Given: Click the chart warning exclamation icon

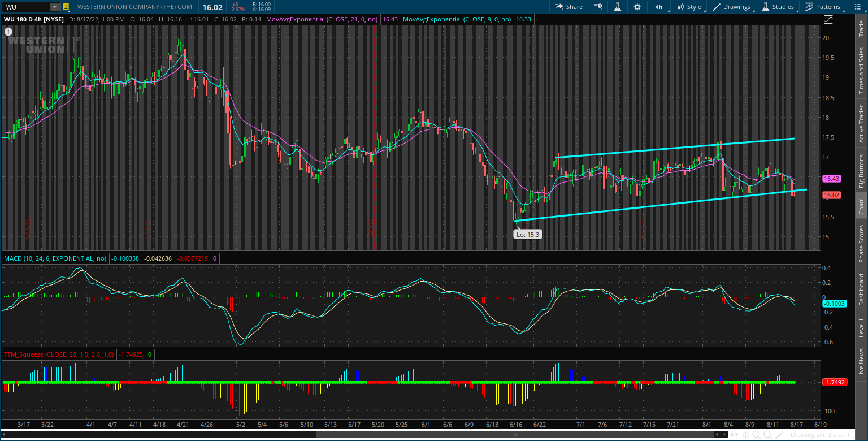Looking at the screenshot, I should coord(8,32).
